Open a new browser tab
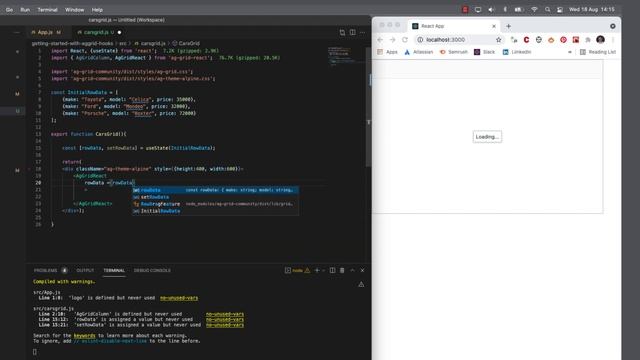The width and height of the screenshot is (640, 360). [x=509, y=26]
